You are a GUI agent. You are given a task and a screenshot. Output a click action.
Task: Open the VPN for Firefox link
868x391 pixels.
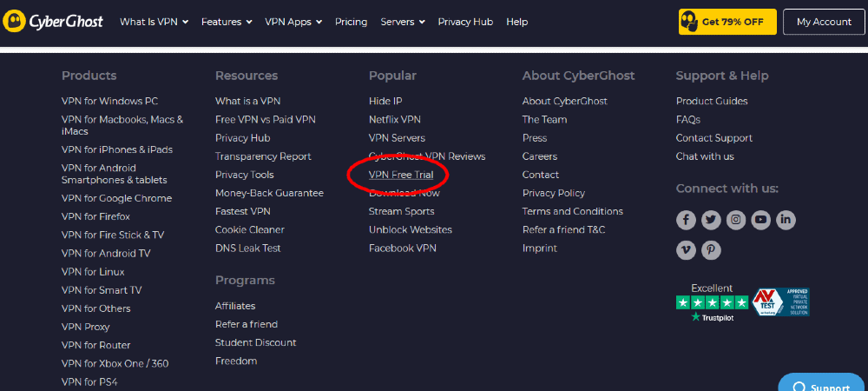[95, 216]
